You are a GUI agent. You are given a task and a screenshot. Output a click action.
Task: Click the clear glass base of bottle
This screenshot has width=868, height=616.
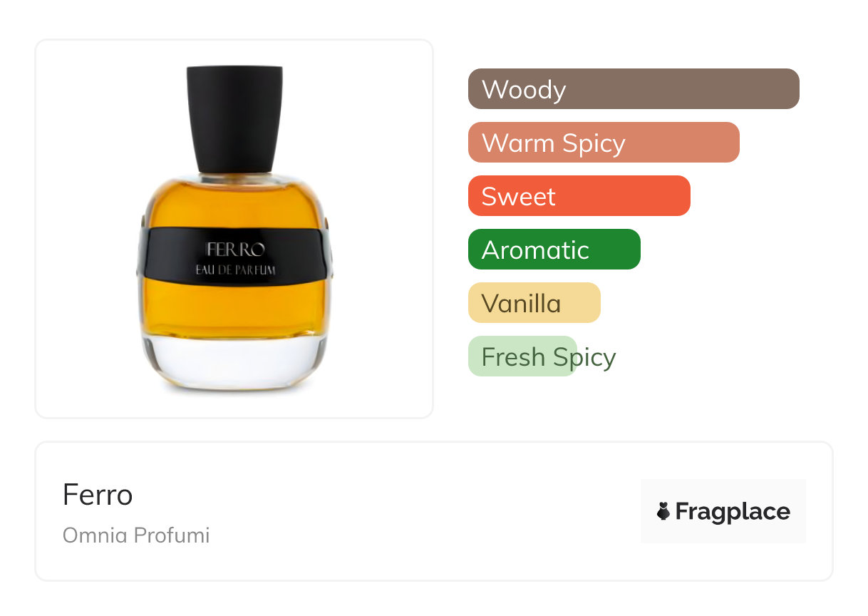(235, 364)
